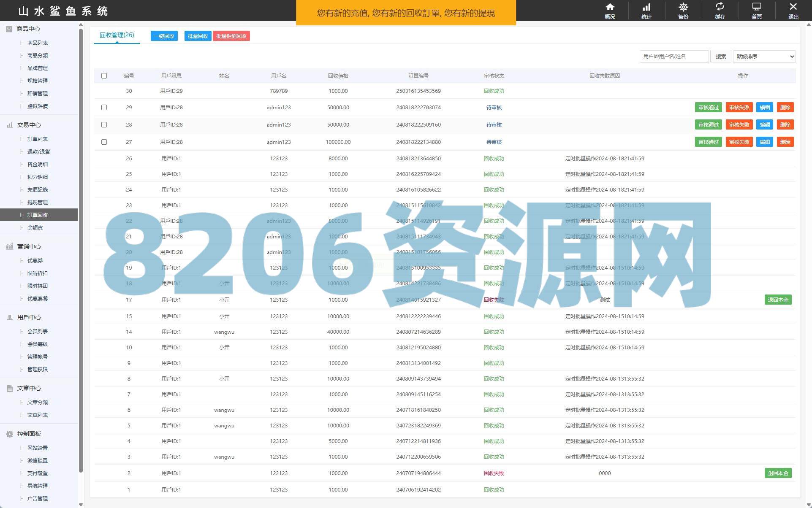
Task: Click the sidebar vertical scrollbar
Action: click(81, 253)
